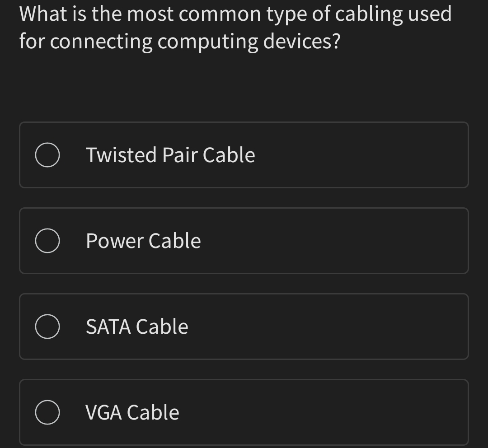The height and width of the screenshot is (448, 488).
Task: Click inside the SATA Cable option box
Action: pos(244,327)
